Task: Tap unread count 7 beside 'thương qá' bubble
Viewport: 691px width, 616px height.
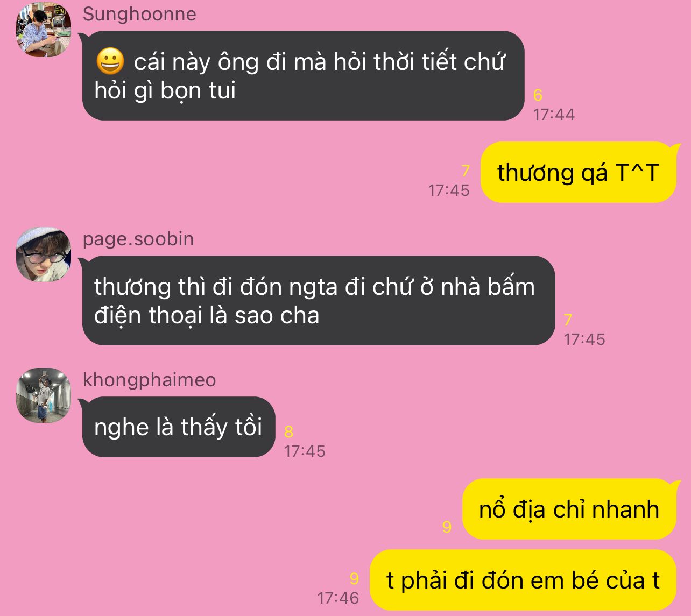Action: click(466, 171)
